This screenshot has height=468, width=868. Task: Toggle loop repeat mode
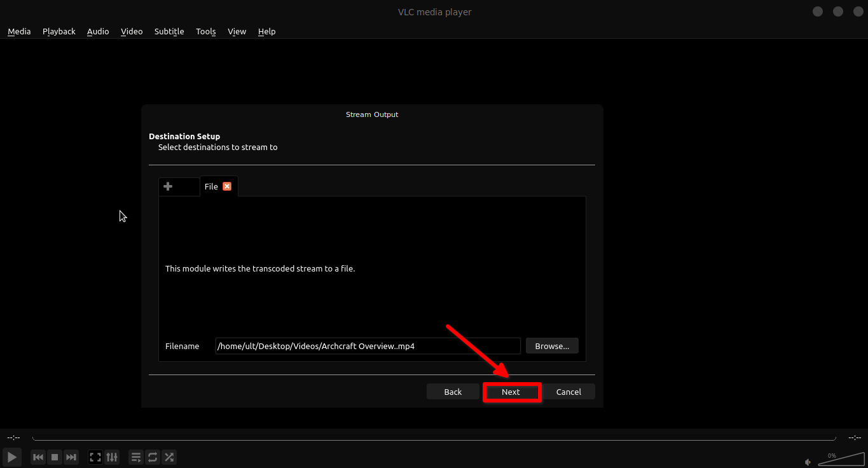(x=153, y=457)
